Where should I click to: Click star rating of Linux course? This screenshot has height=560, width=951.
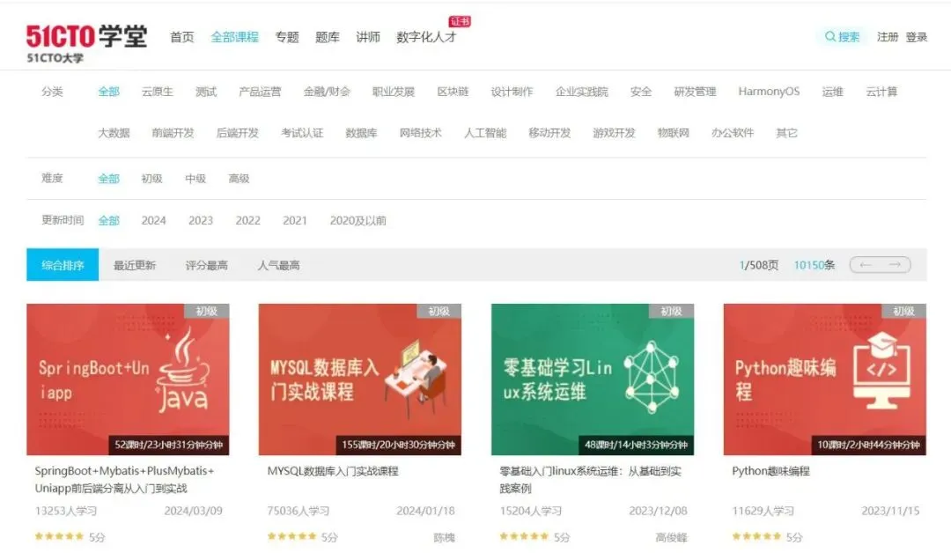524,536
